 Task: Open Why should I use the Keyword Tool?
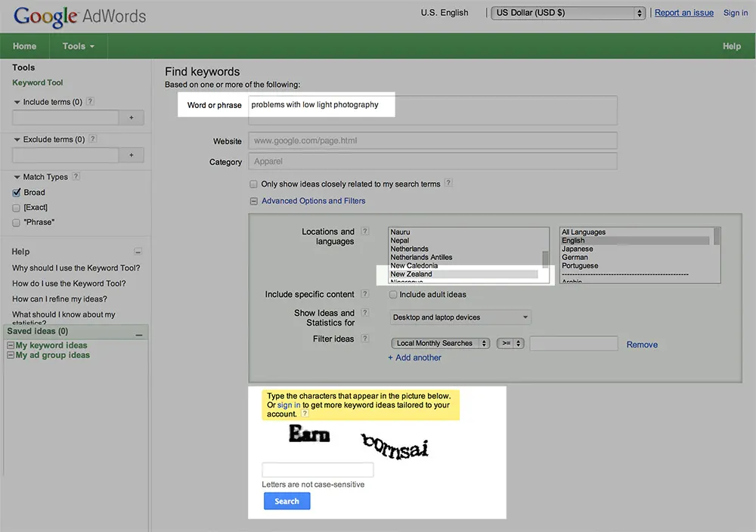point(76,268)
